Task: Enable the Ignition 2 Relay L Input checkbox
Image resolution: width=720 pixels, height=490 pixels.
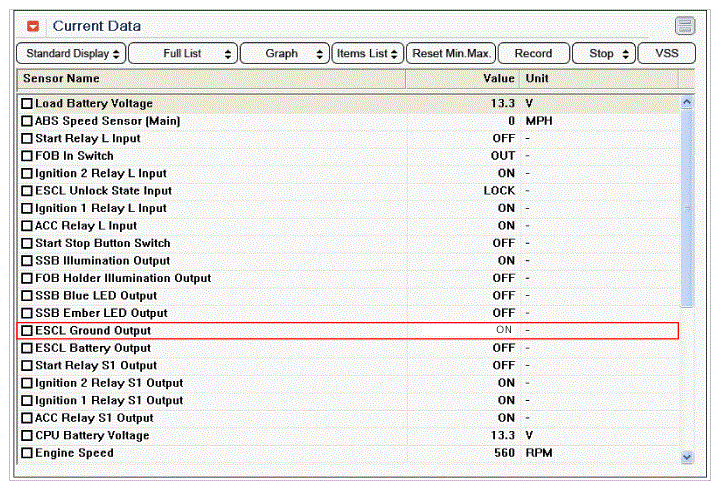Action: [x=27, y=173]
